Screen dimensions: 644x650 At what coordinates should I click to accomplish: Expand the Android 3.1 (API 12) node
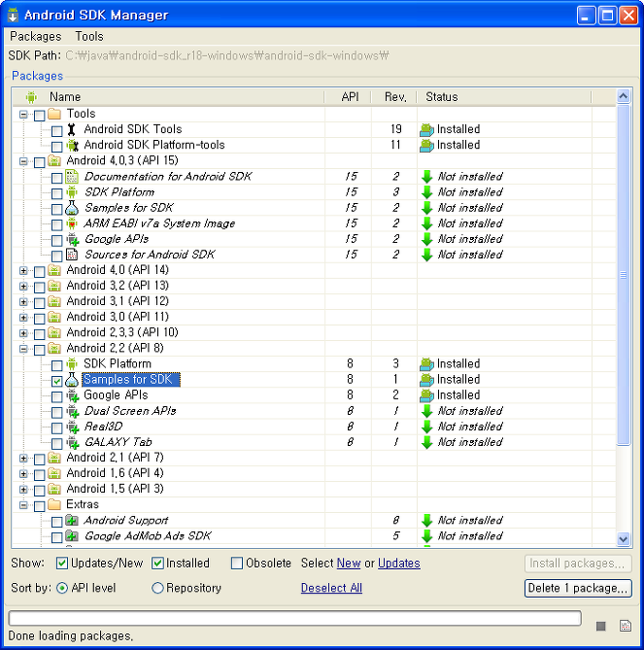click(x=23, y=302)
